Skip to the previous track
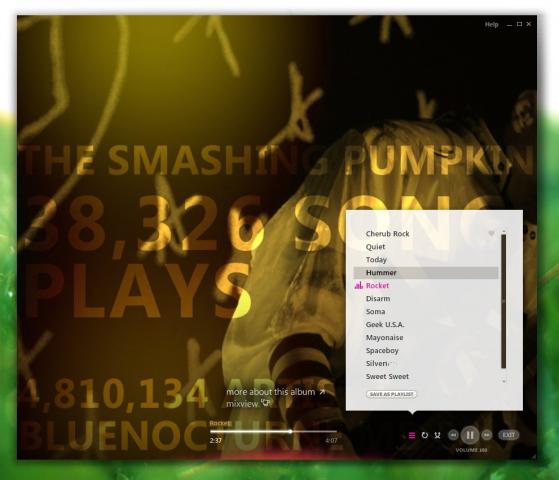This screenshot has width=559, height=480. (453, 435)
